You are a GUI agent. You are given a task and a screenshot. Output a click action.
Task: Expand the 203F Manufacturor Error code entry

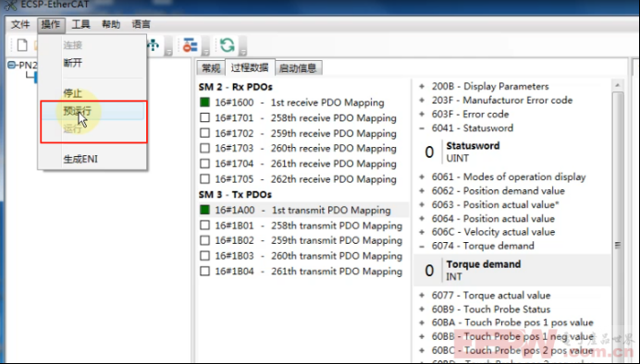tap(422, 101)
